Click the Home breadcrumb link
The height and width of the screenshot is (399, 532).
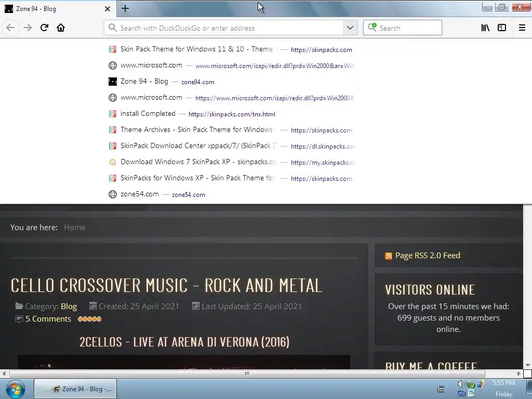click(75, 228)
